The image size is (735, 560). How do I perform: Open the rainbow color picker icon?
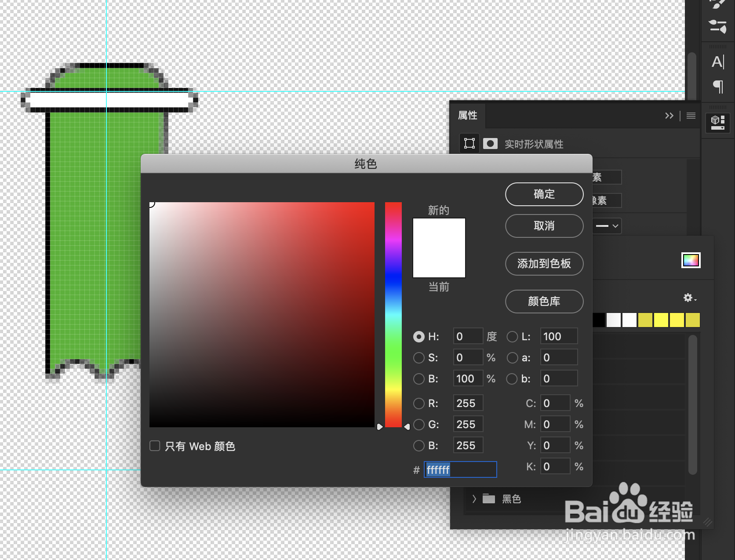[691, 260]
